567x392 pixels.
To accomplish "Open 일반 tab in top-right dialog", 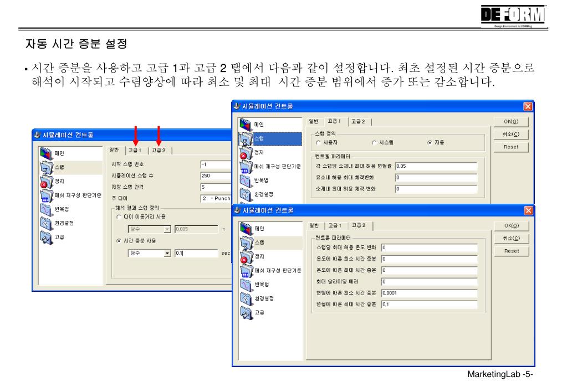I will (x=314, y=121).
